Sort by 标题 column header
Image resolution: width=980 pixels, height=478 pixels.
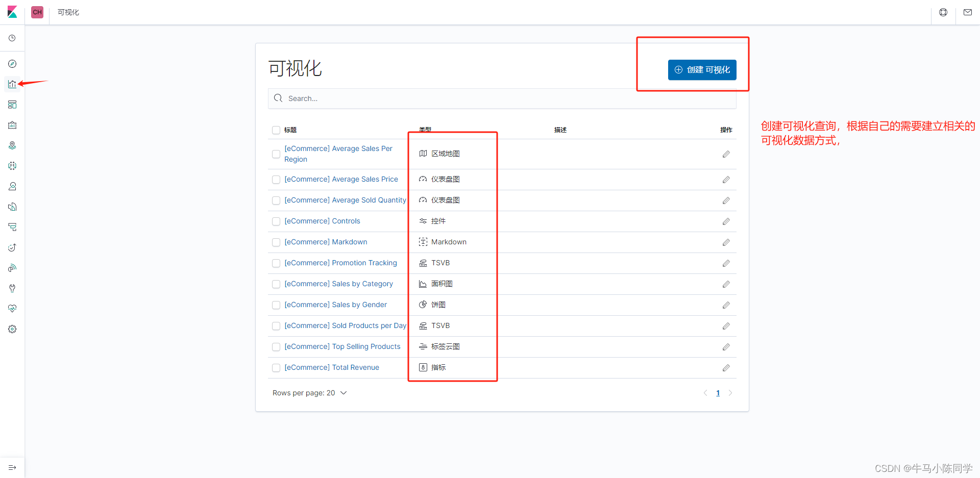tap(290, 130)
